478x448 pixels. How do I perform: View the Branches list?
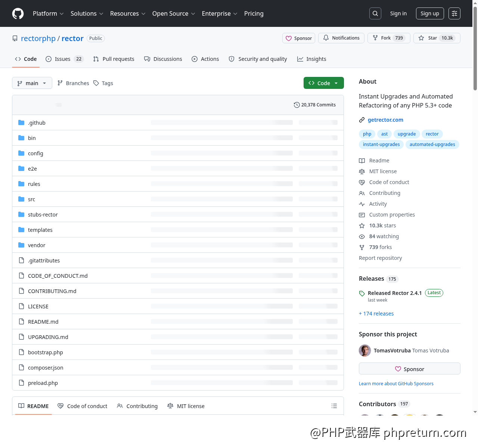pyautogui.click(x=73, y=83)
